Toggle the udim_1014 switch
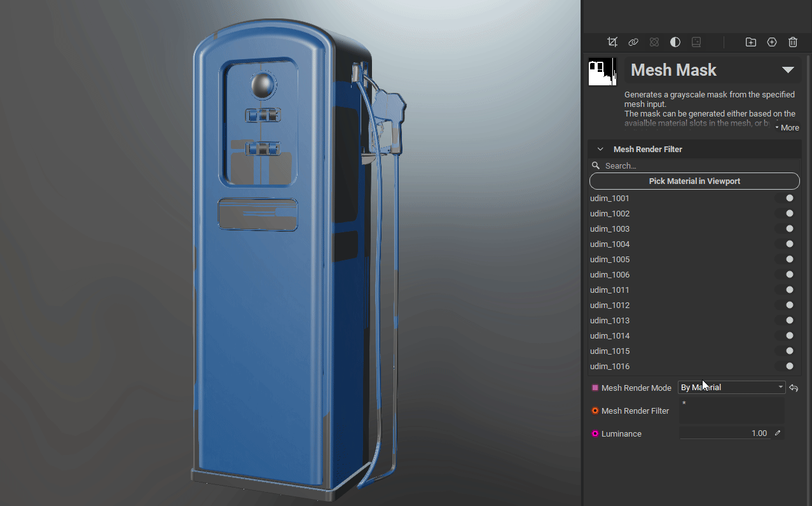The height and width of the screenshot is (506, 812). click(785, 335)
